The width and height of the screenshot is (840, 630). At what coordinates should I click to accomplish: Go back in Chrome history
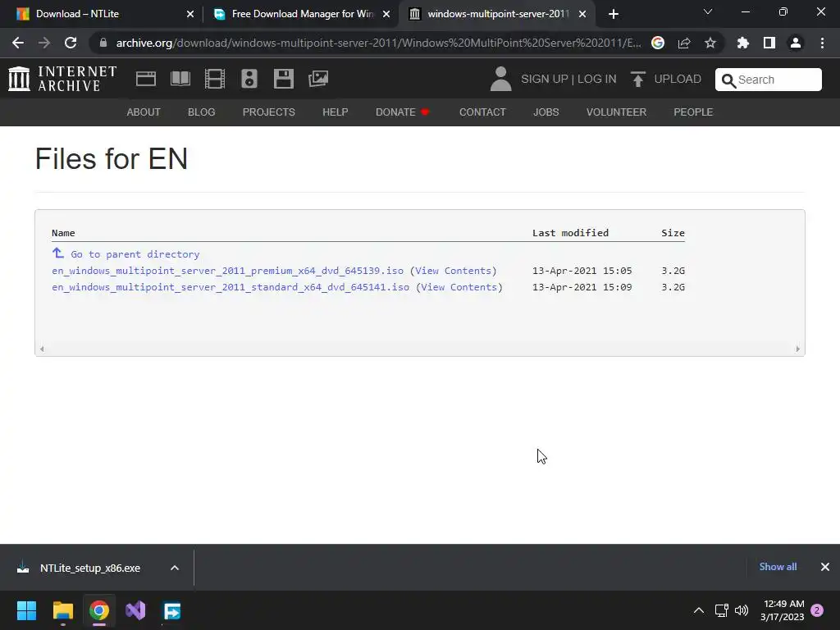[18, 43]
